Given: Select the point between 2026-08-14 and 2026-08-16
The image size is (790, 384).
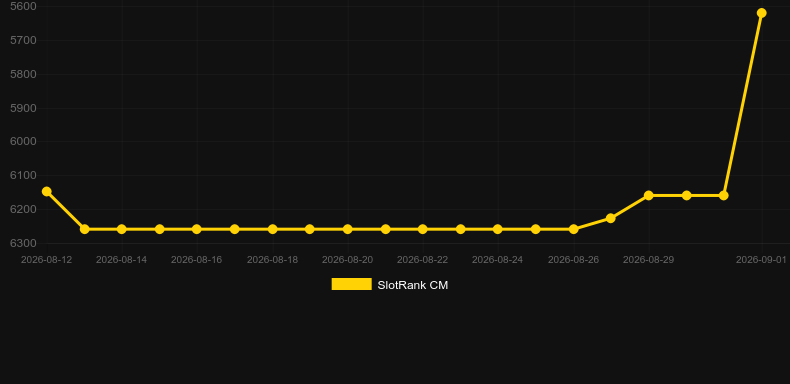Looking at the screenshot, I should [160, 229].
